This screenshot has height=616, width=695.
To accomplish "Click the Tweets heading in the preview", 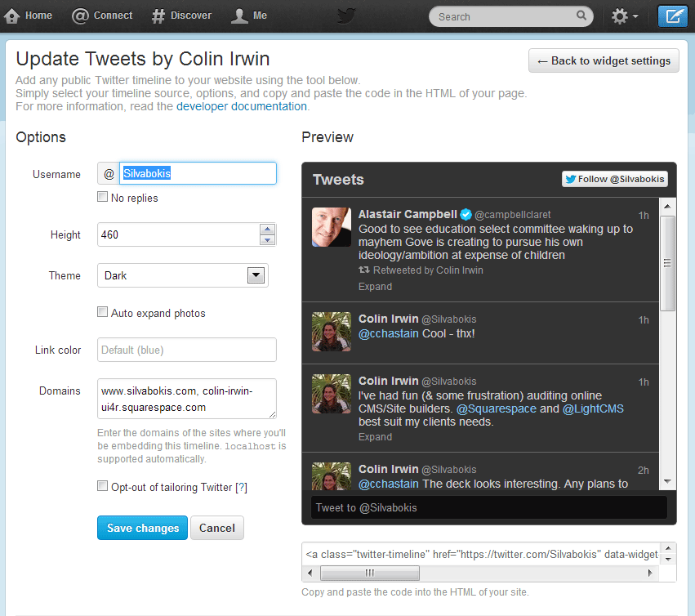I will (338, 180).
